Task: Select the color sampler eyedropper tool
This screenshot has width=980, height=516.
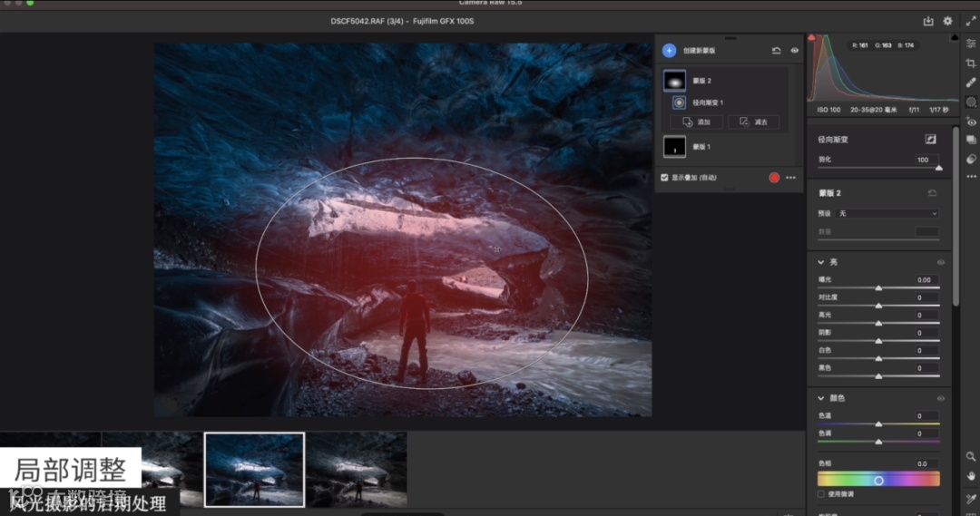Action: tap(971, 499)
